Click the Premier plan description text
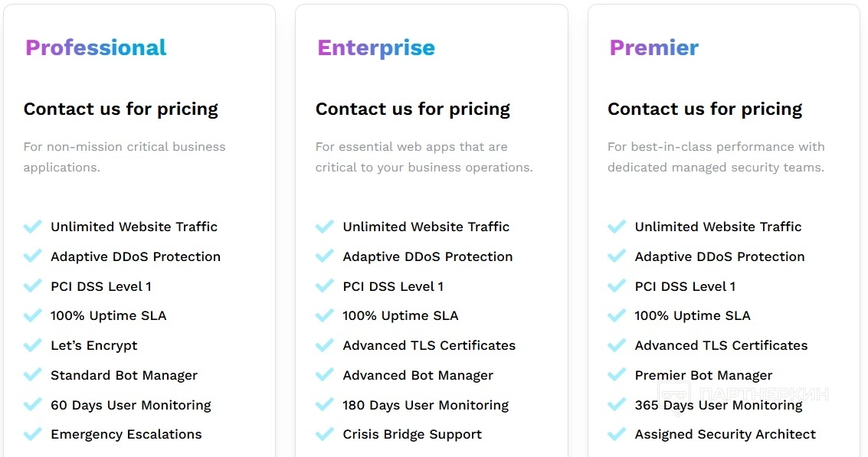Image resolution: width=868 pixels, height=457 pixels. click(x=716, y=157)
